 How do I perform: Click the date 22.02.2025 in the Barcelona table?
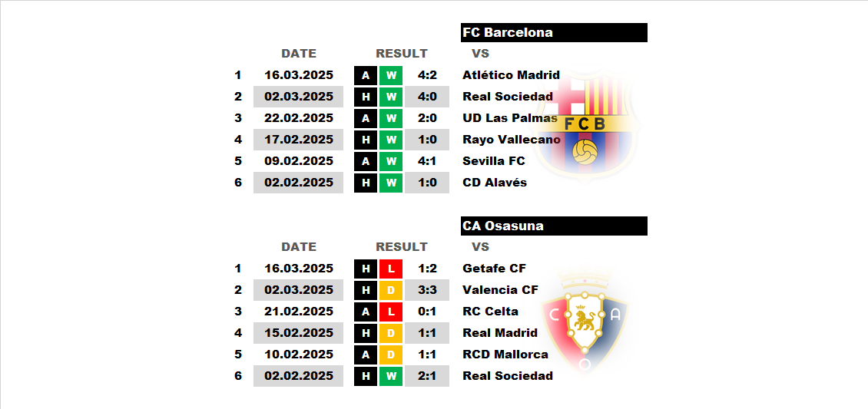tap(299, 118)
